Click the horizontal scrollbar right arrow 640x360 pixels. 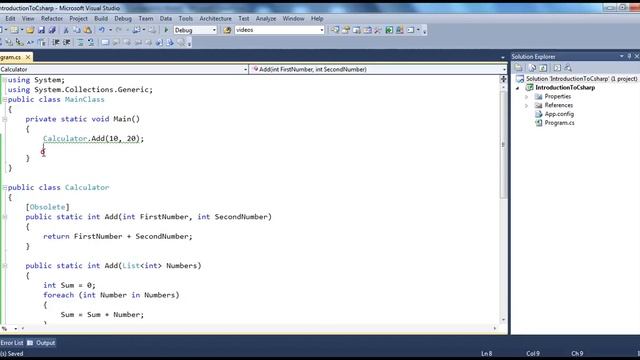tap(495, 328)
